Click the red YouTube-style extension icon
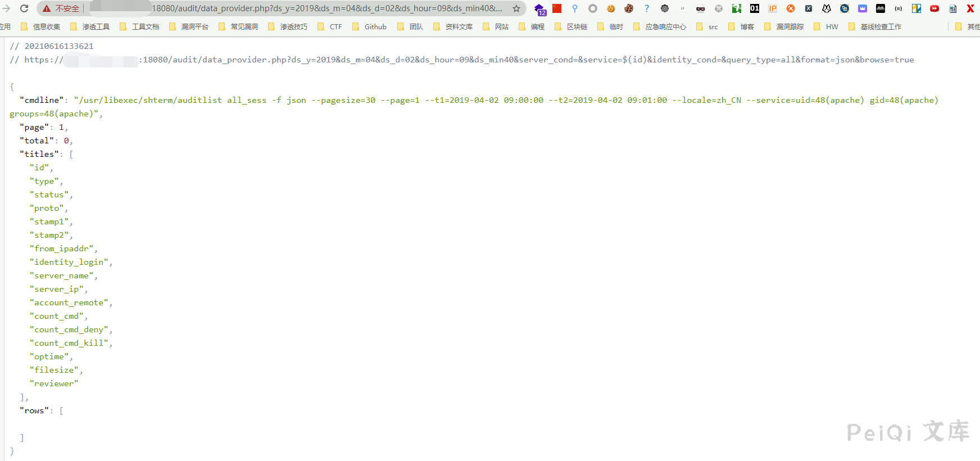Image resolution: width=980 pixels, height=461 pixels. tap(934, 8)
